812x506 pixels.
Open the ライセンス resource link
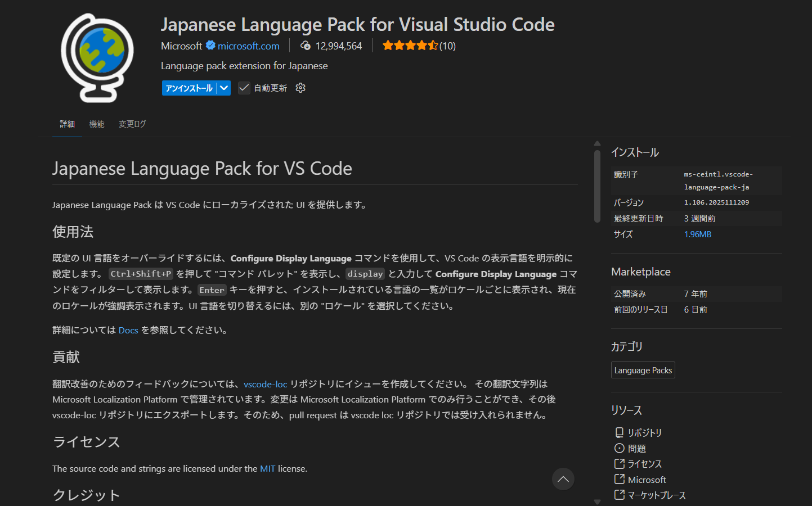click(x=645, y=464)
